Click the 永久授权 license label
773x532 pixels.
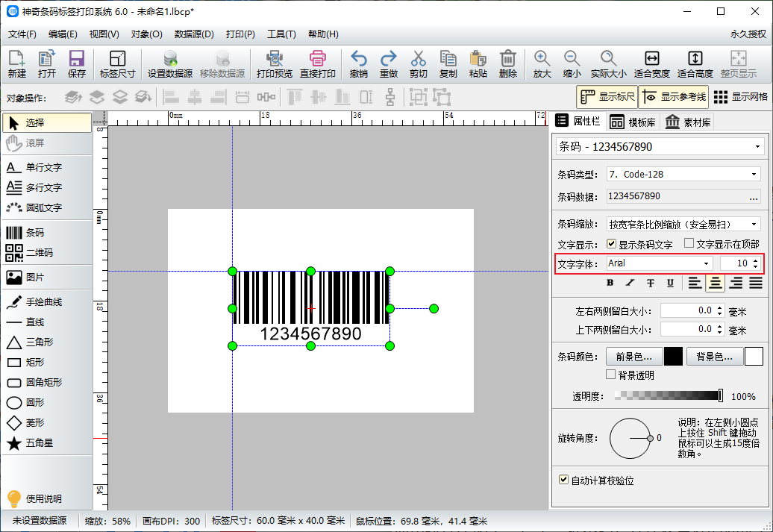748,34
